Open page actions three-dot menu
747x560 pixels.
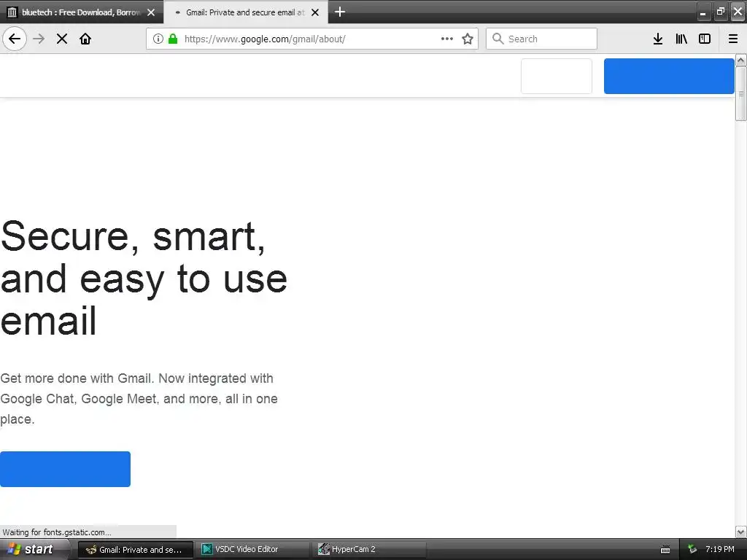[447, 39]
